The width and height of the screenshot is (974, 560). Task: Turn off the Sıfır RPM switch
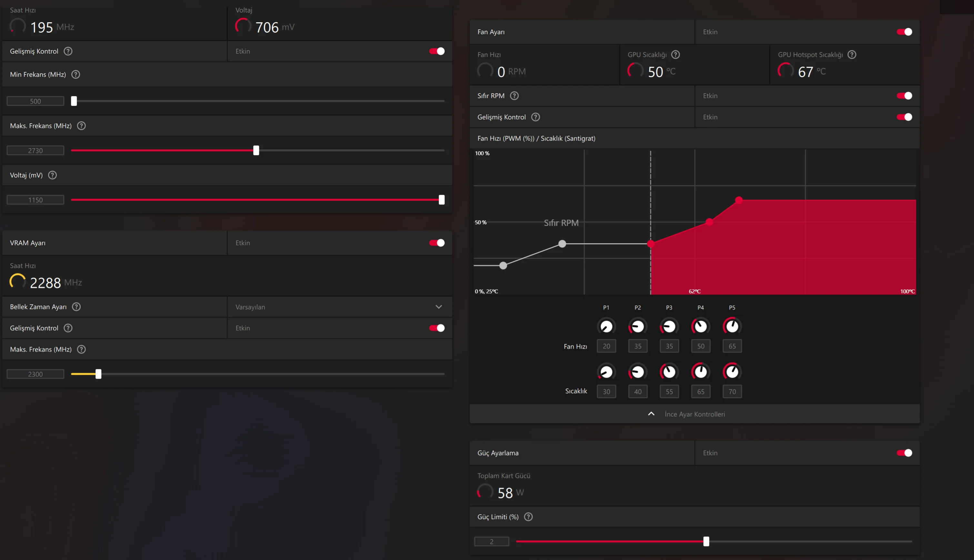[x=904, y=96]
